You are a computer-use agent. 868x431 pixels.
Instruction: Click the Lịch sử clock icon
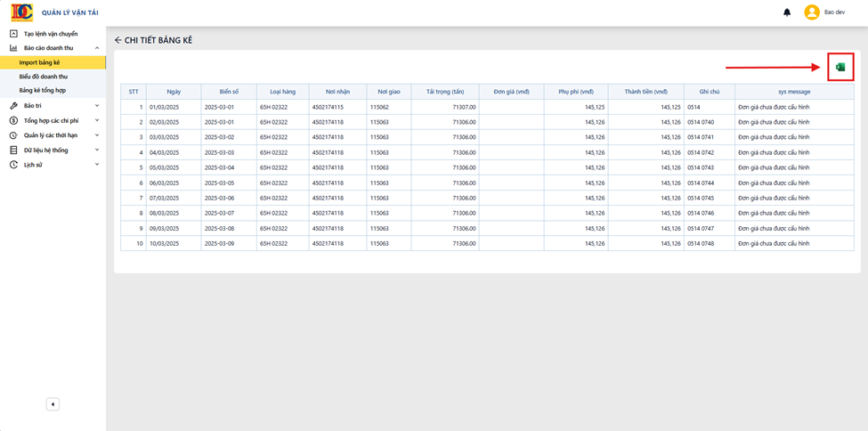14,165
